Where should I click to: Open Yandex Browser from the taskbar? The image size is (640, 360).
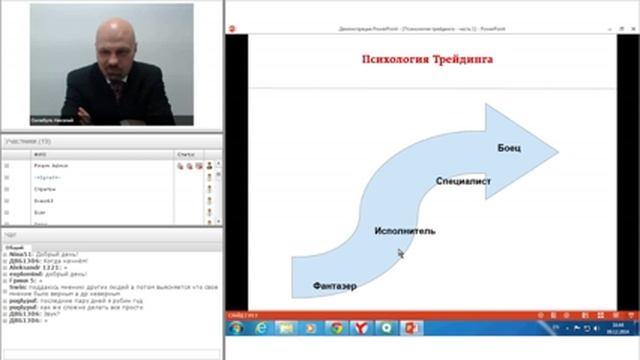click(361, 328)
